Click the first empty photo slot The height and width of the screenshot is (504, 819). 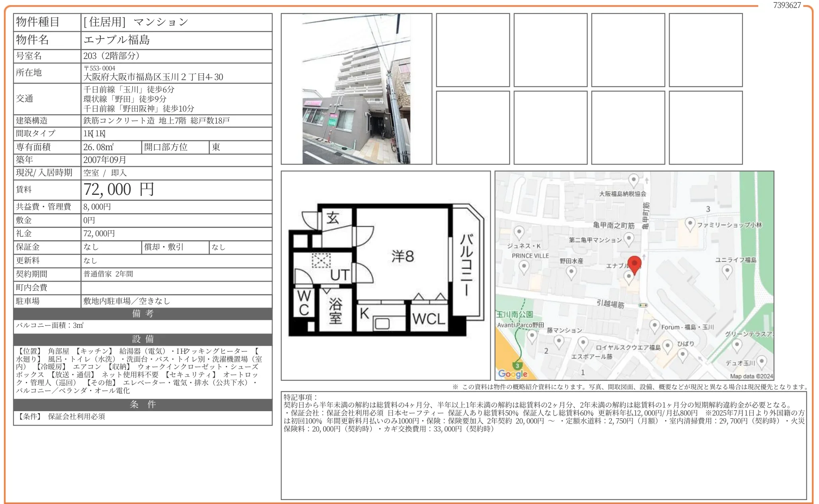point(473,50)
